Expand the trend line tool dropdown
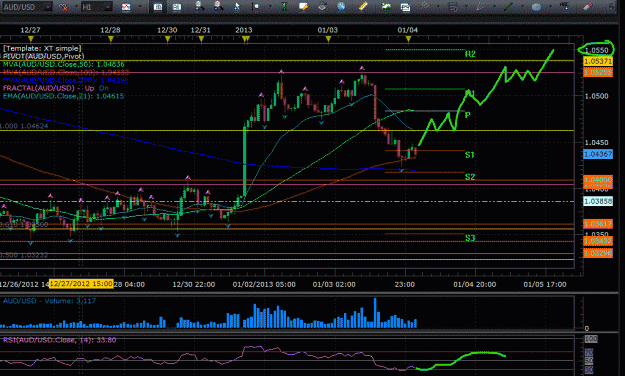 point(438,6)
